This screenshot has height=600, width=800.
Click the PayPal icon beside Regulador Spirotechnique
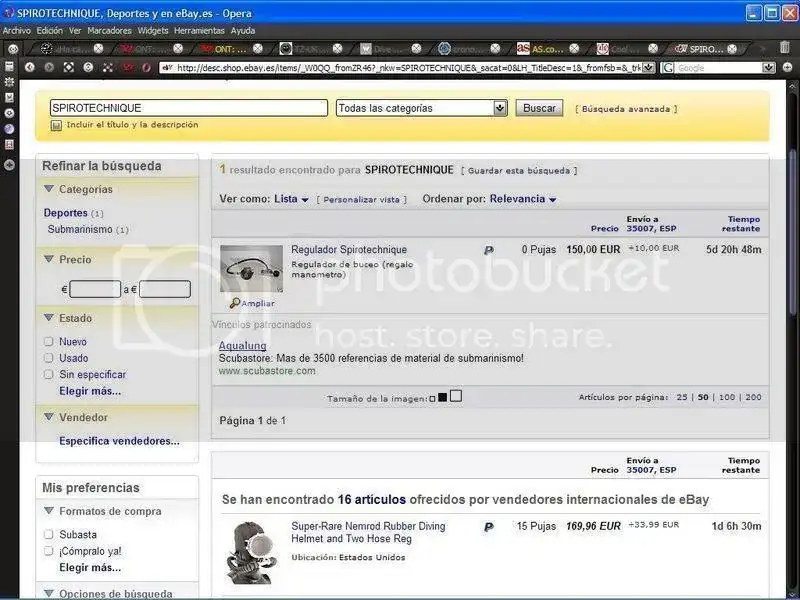click(x=489, y=250)
